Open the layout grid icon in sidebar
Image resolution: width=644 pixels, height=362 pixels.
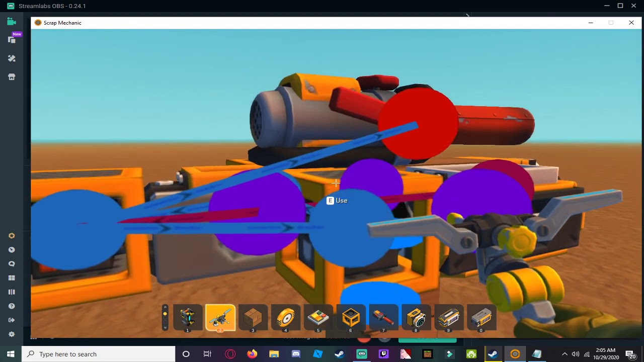click(x=12, y=278)
